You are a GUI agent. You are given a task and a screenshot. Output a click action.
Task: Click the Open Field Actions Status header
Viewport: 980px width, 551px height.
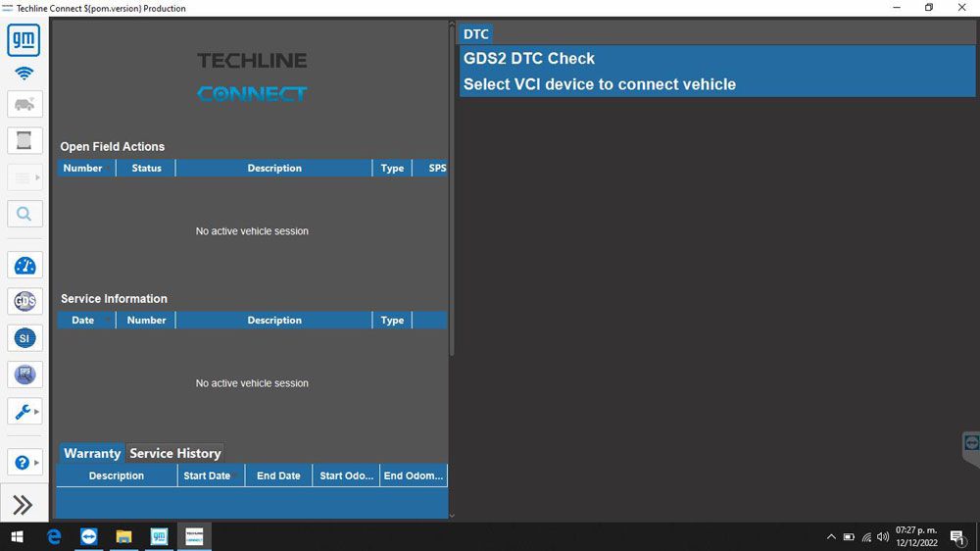click(x=146, y=168)
